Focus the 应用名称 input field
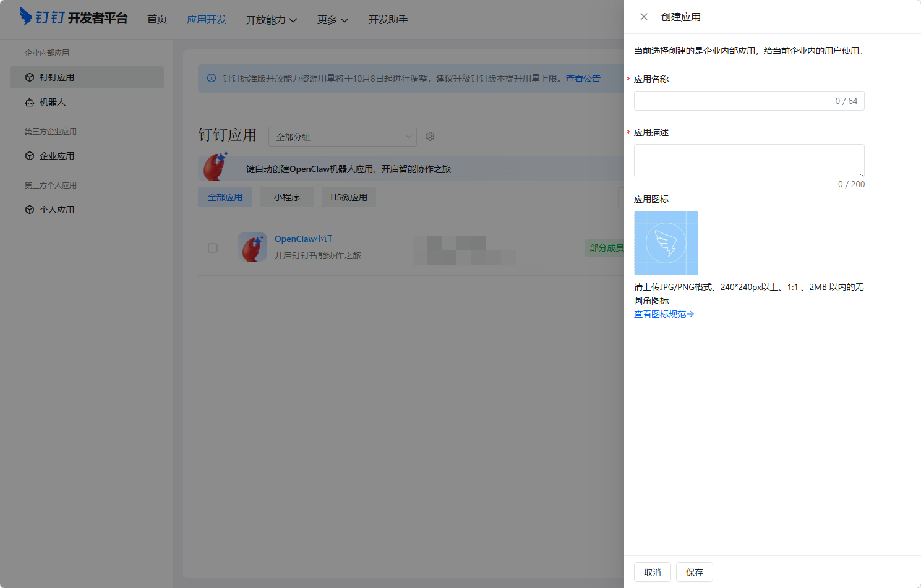Screen dimensions: 921x588 tap(749, 101)
